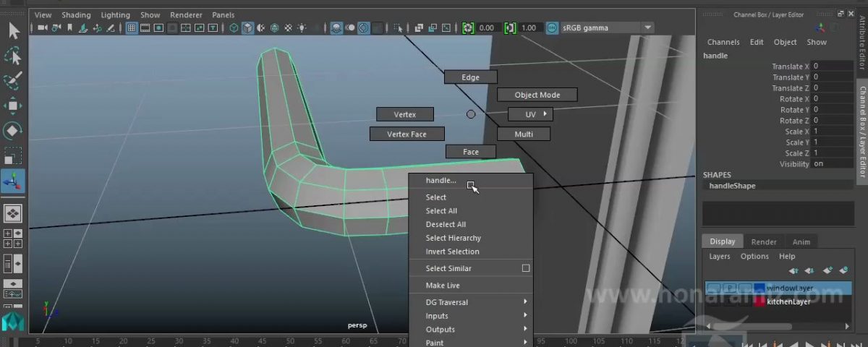Viewport: 868px width, 347px height.
Task: Toggle Screen Space Ambient Occlusion icon
Action: click(x=336, y=28)
